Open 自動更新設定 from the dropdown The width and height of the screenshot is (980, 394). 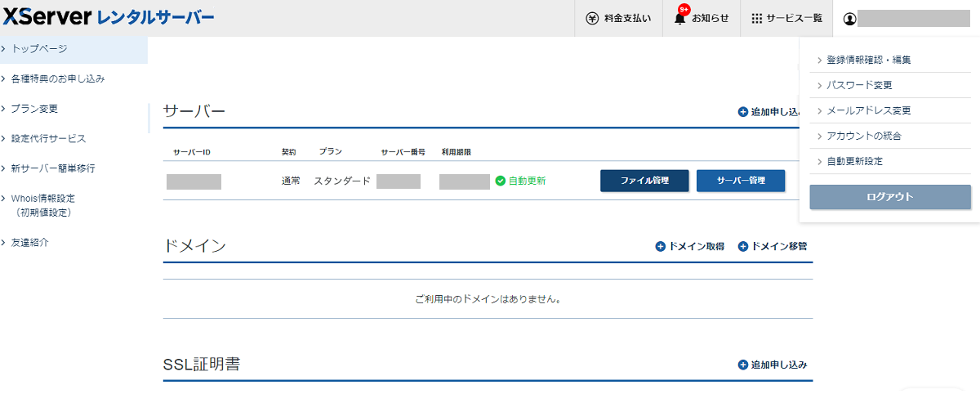[x=854, y=161]
